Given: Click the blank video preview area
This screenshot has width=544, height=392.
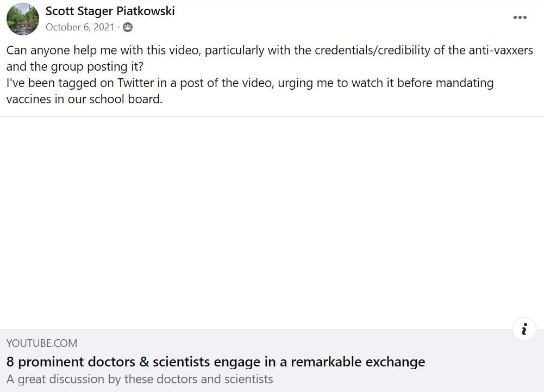Looking at the screenshot, I should (272, 222).
